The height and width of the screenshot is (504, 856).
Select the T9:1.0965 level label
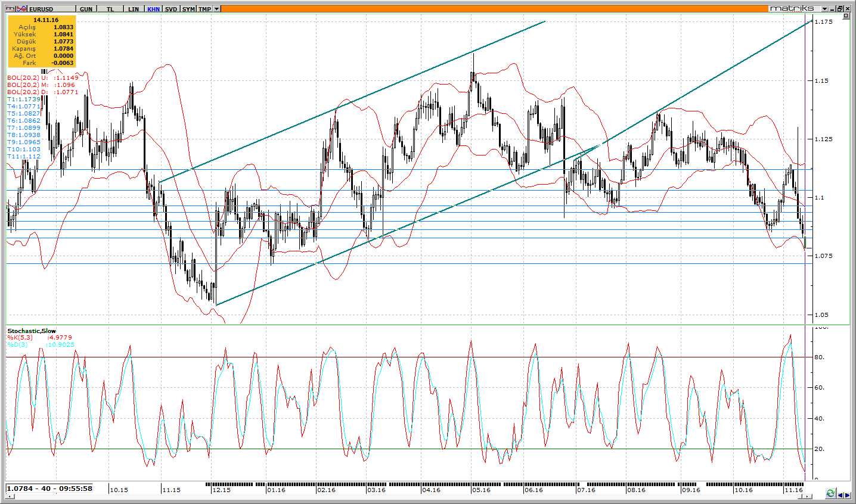pyautogui.click(x=24, y=142)
